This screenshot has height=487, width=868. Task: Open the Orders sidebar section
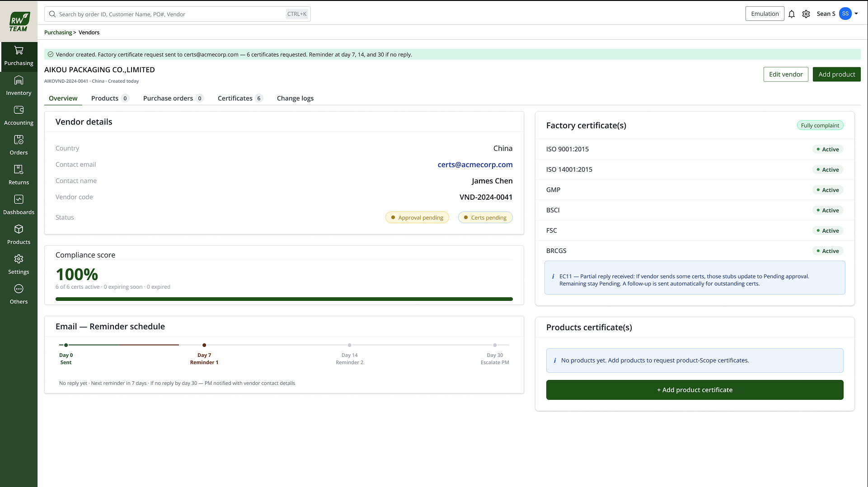[19, 146]
